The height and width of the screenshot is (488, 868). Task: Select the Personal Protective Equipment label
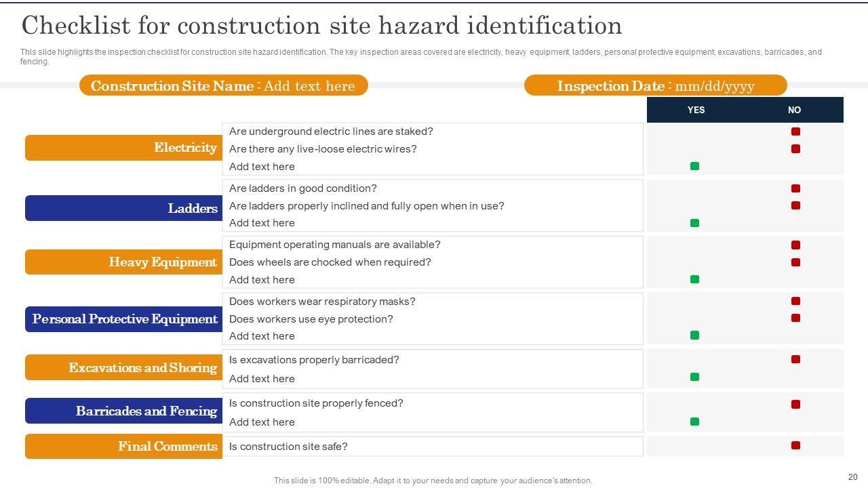(124, 319)
